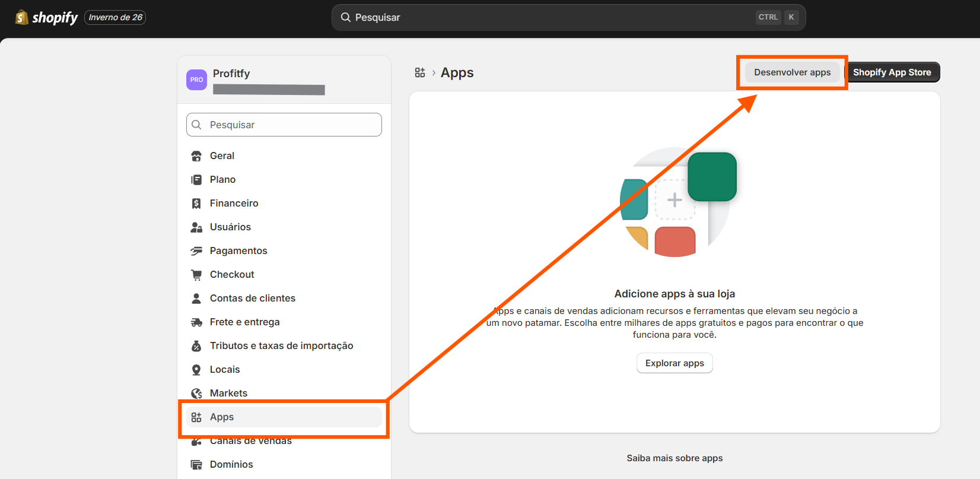Click the apps grid icon in the sidebar
Viewport: 980px width, 479px height.
[x=196, y=417]
